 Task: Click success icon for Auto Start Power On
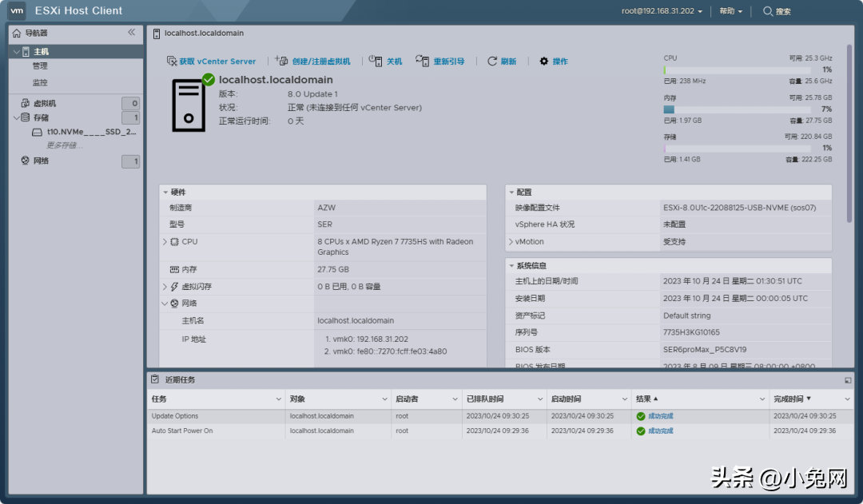pyautogui.click(x=641, y=431)
